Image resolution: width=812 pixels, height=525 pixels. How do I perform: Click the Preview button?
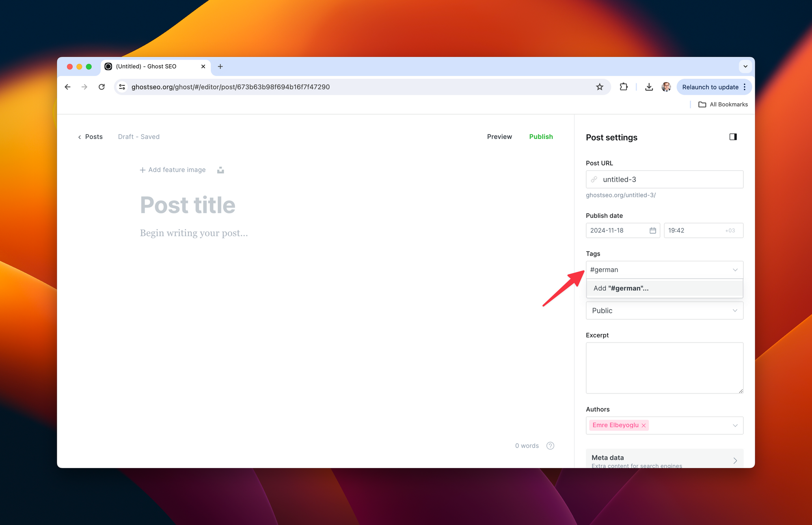(x=499, y=137)
